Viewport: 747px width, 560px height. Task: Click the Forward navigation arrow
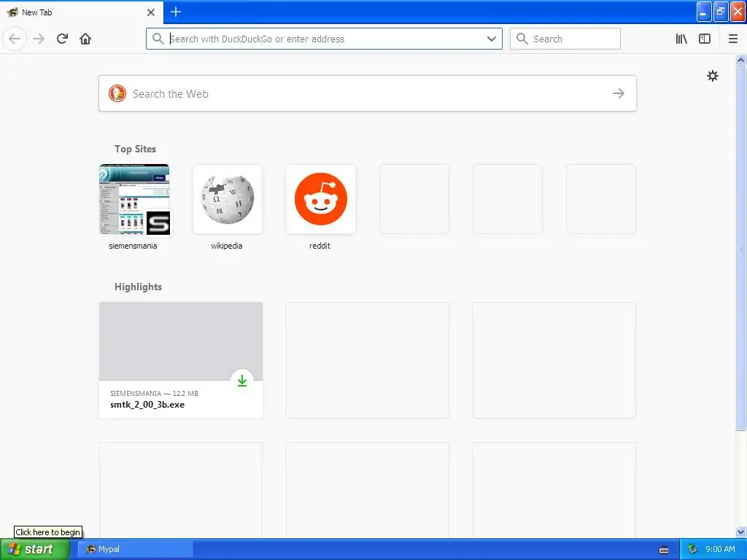pos(39,39)
